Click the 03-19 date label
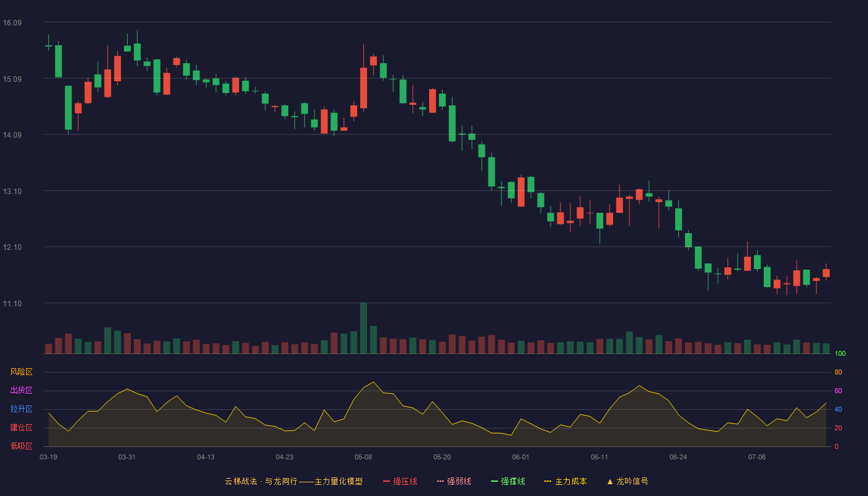 [x=48, y=457]
